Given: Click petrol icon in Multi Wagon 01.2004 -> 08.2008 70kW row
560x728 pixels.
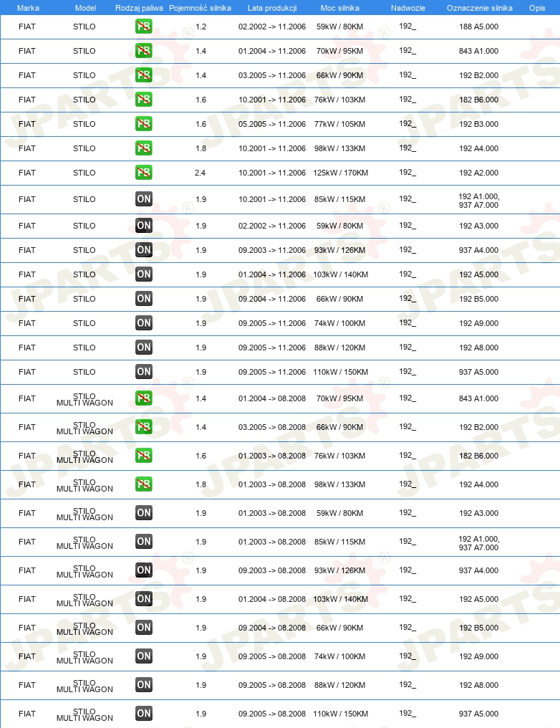Looking at the screenshot, I should [144, 398].
